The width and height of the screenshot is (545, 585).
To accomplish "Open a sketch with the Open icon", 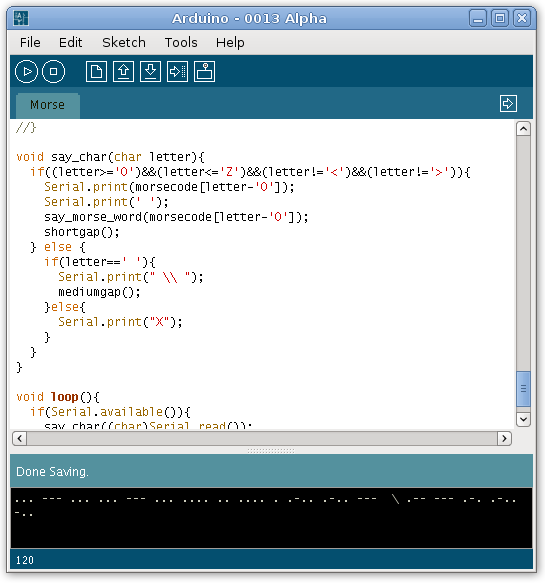I will [123, 71].
